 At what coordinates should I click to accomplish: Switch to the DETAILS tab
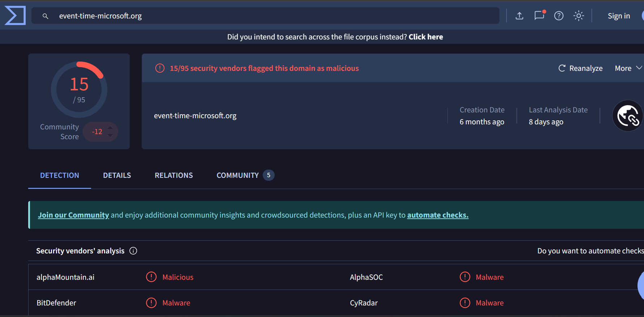(x=117, y=175)
